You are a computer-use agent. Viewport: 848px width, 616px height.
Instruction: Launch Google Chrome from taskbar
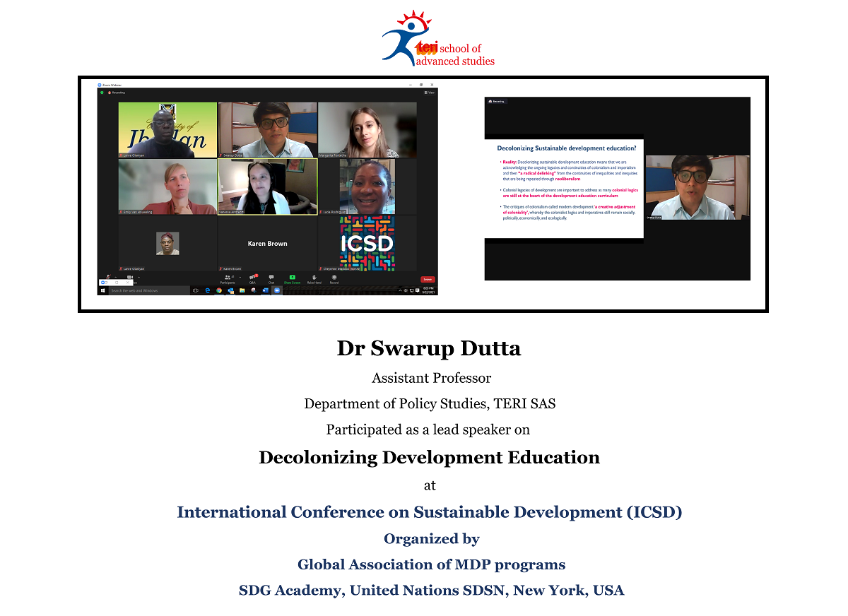(x=219, y=290)
